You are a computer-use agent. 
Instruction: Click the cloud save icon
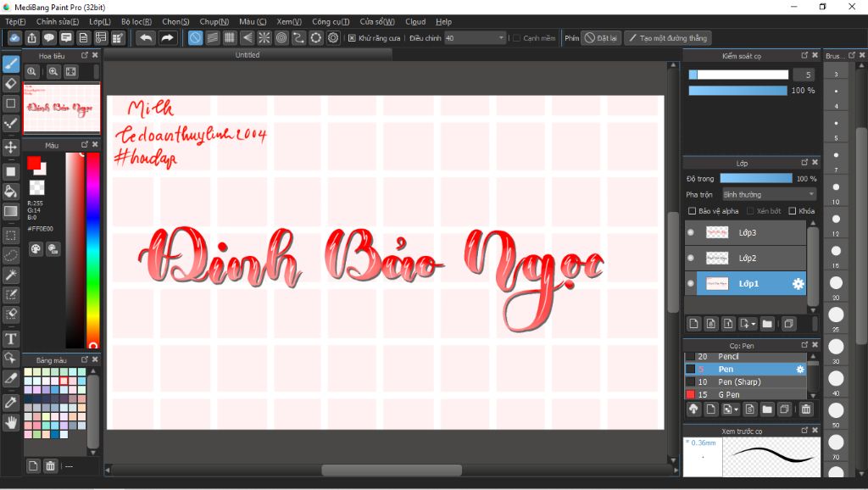coord(14,38)
